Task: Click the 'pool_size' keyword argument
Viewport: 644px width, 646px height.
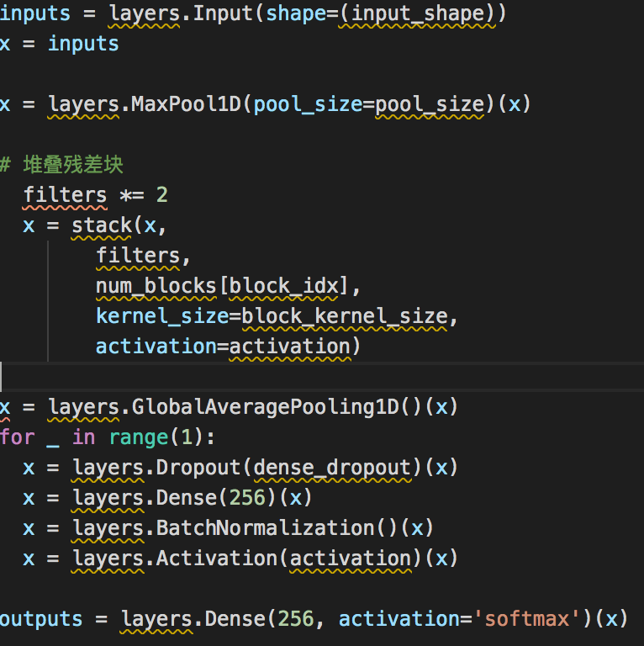Action: click(308, 104)
